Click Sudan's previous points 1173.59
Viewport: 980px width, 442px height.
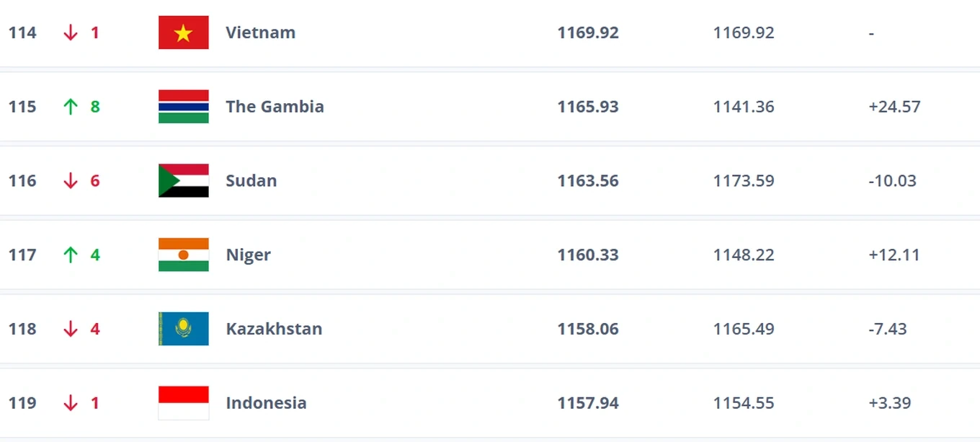click(x=744, y=180)
